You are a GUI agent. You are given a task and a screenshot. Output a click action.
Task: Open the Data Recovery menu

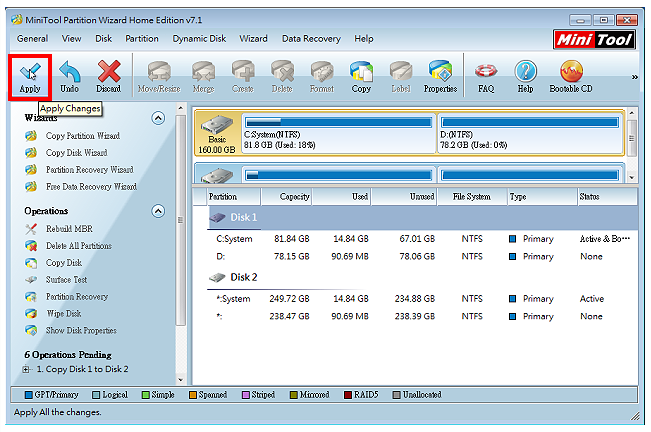coord(311,39)
